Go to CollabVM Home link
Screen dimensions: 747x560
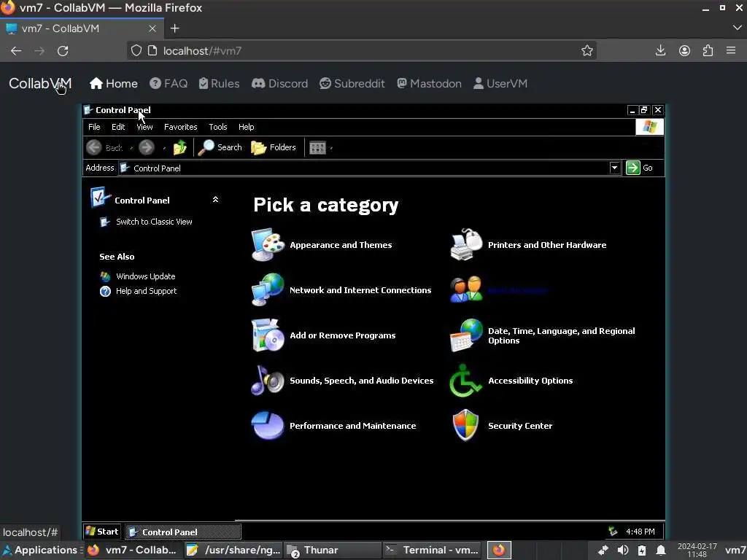114,83
